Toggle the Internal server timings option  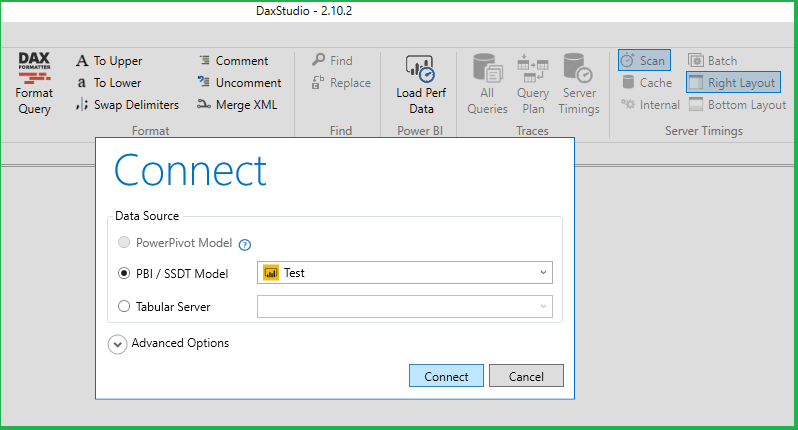(650, 105)
